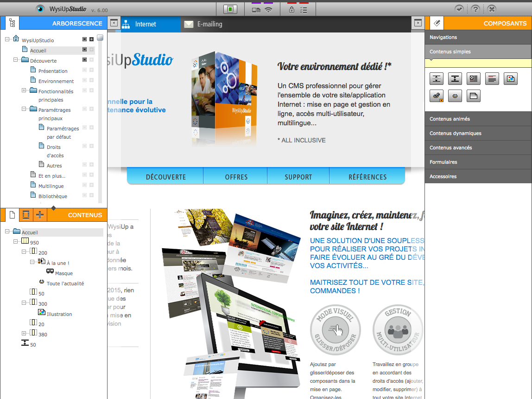Viewport: 532px width, 399px height.
Task: Select the separator line component icon
Action: coord(437,79)
